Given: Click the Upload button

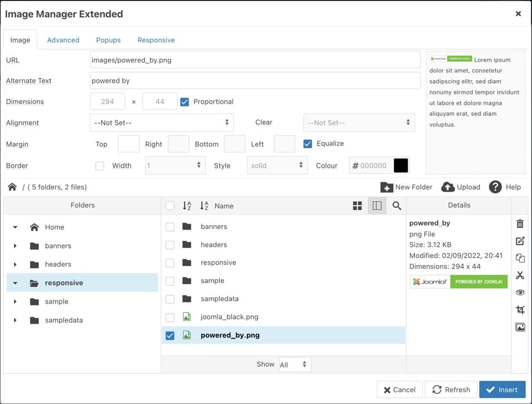Looking at the screenshot, I should tap(461, 187).
